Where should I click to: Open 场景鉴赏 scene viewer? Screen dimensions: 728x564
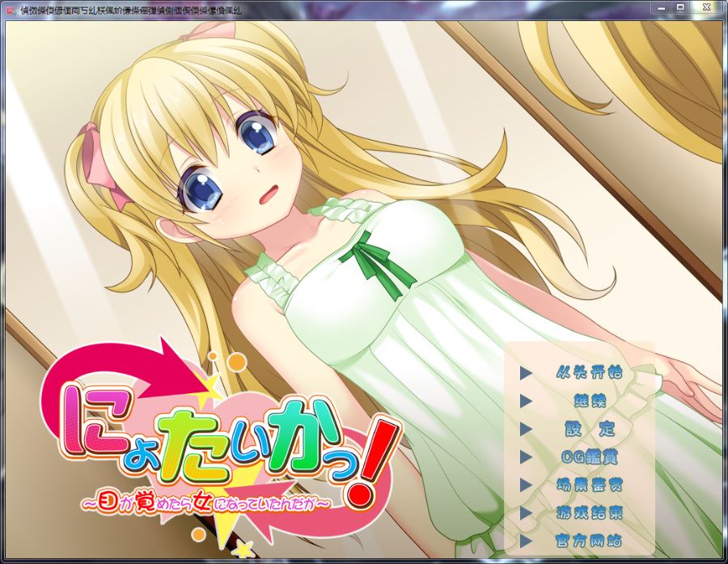coord(590,485)
